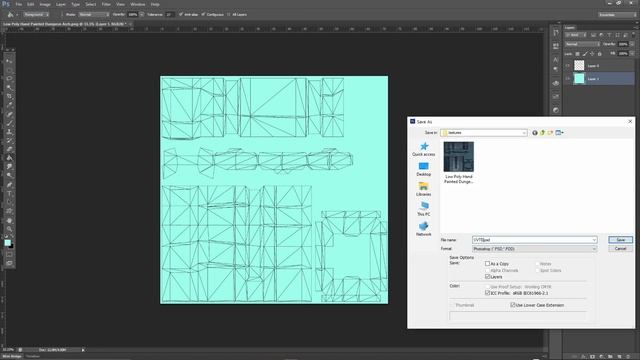Open the View Menu dropdown in Save As
Image resolution: width=640 pixels, height=360 pixels.
(560, 133)
